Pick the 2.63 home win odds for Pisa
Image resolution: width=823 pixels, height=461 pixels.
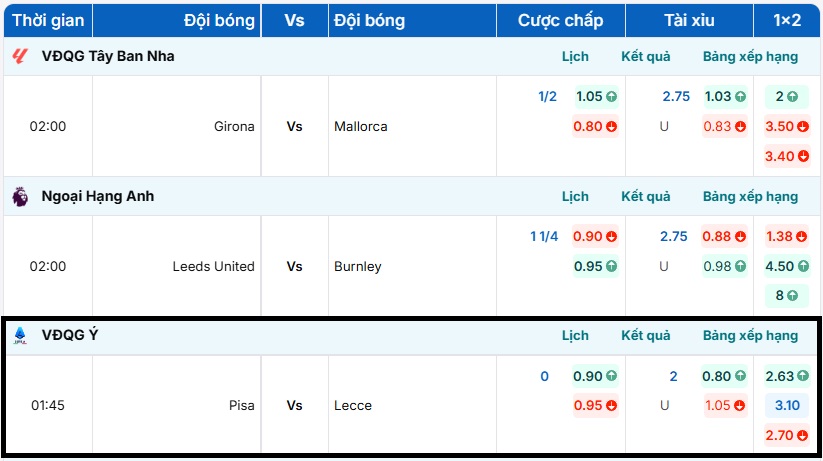click(786, 376)
